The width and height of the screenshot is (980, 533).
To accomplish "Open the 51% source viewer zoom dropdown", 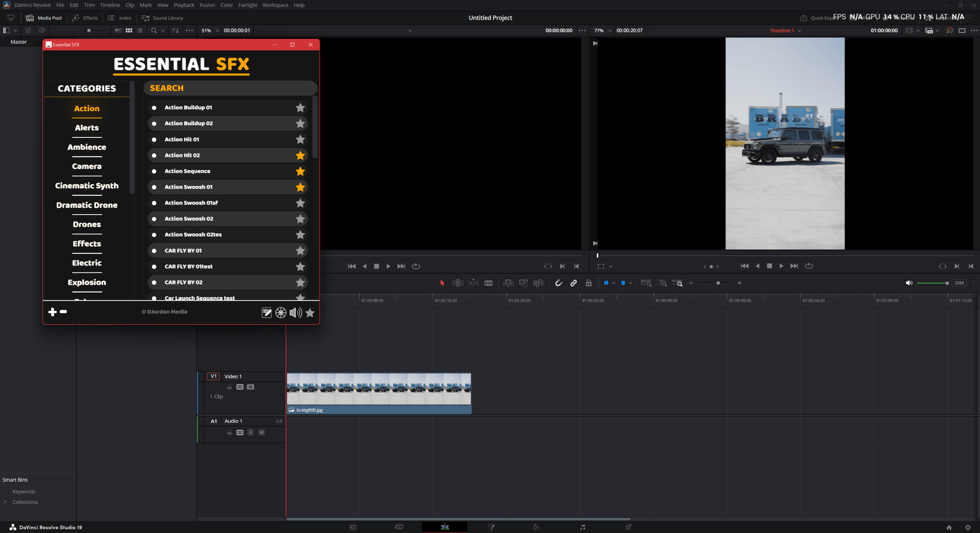I will 218,30.
